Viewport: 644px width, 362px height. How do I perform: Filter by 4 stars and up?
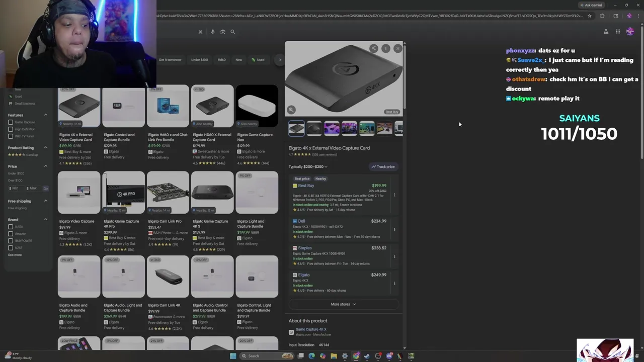(24, 154)
